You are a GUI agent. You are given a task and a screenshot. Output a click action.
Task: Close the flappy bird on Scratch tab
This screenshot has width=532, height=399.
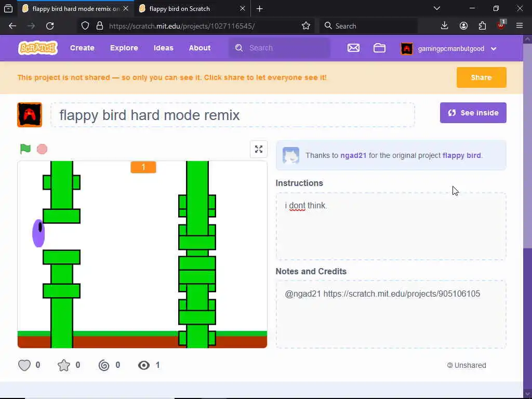click(242, 9)
